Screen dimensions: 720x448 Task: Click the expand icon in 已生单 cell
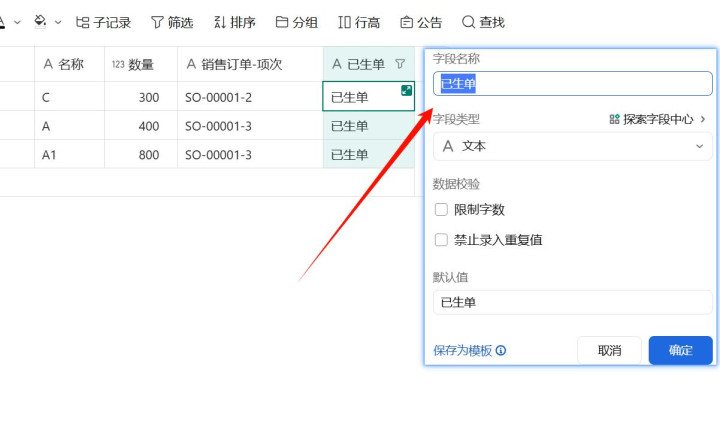406,90
